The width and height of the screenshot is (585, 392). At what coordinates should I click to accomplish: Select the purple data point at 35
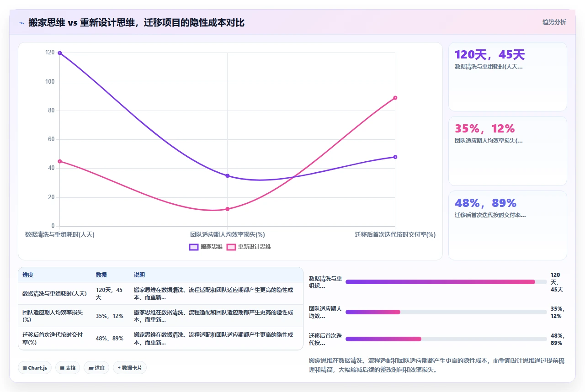click(228, 176)
